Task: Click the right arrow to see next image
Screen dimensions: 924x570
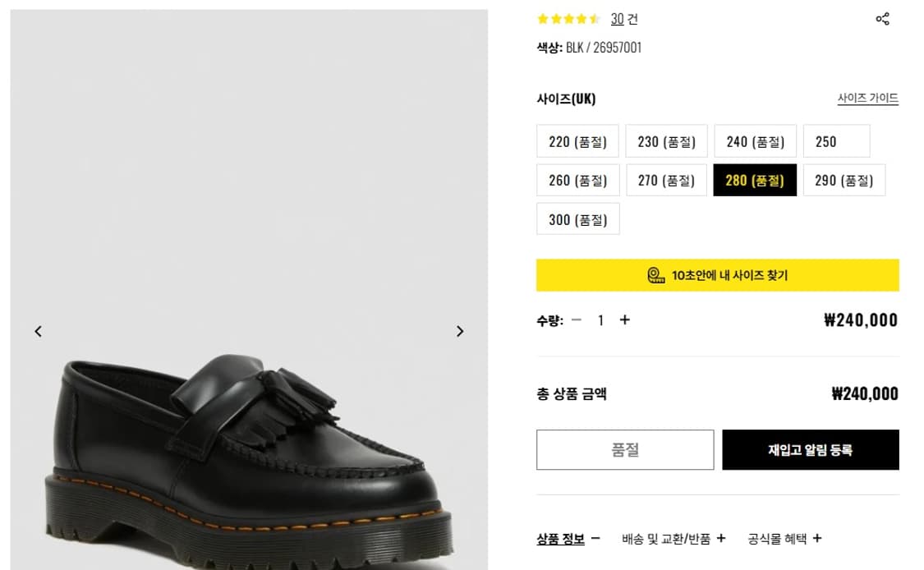Action: [460, 331]
